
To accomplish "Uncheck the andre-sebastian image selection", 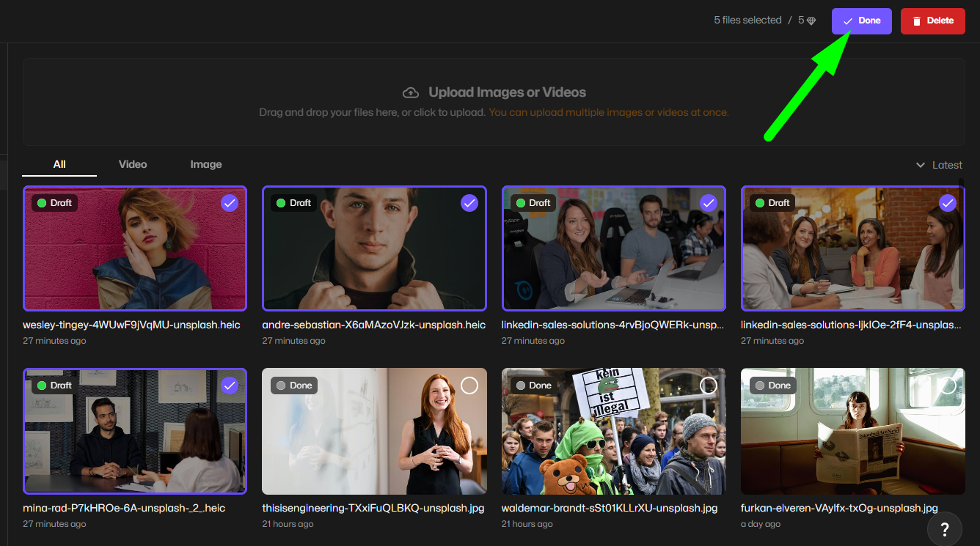I will click(x=469, y=203).
